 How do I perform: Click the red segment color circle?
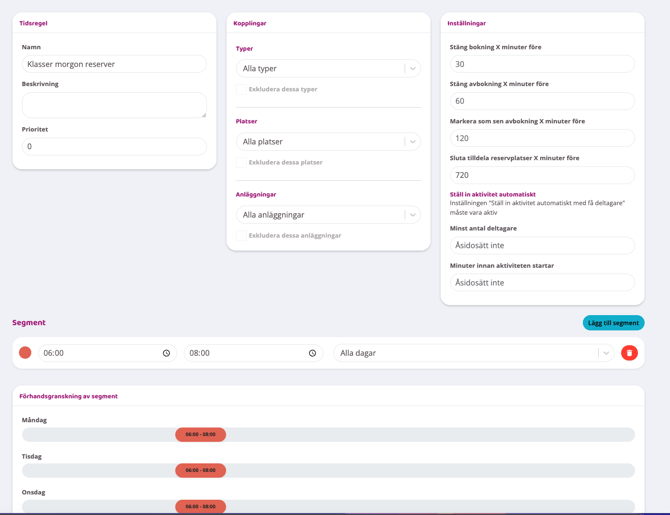pos(25,353)
